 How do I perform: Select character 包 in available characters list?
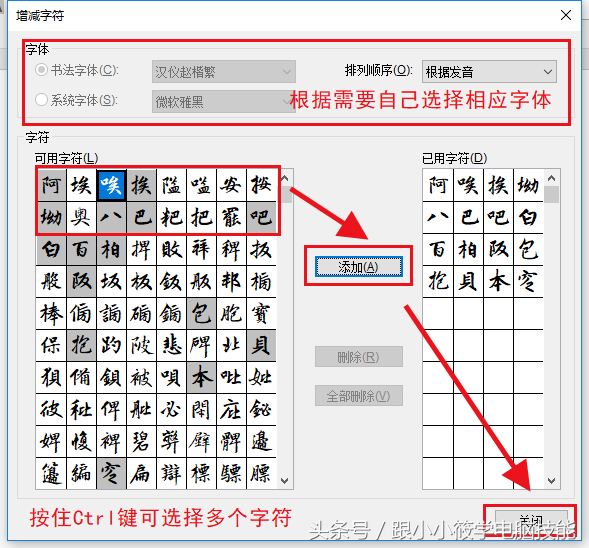pos(201,313)
